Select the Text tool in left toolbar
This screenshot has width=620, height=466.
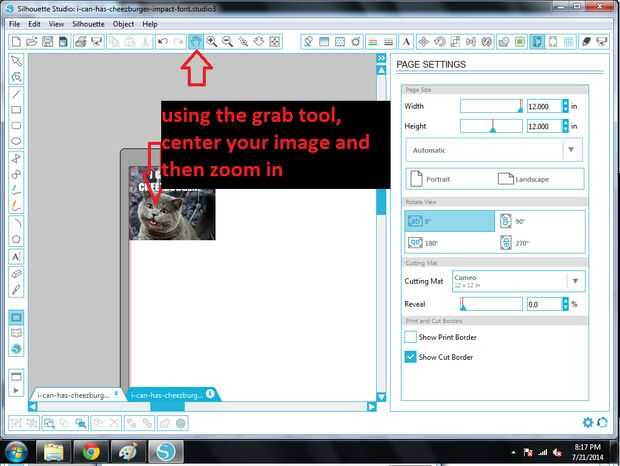point(16,257)
